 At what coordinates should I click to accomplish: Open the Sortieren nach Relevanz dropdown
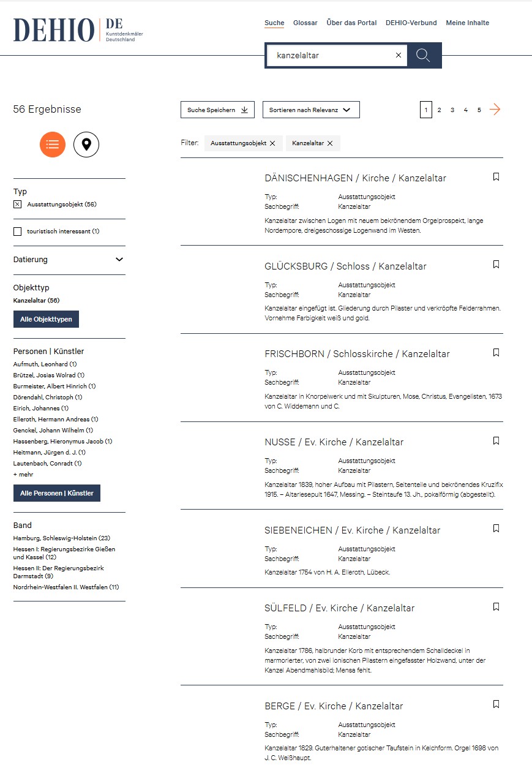point(311,110)
